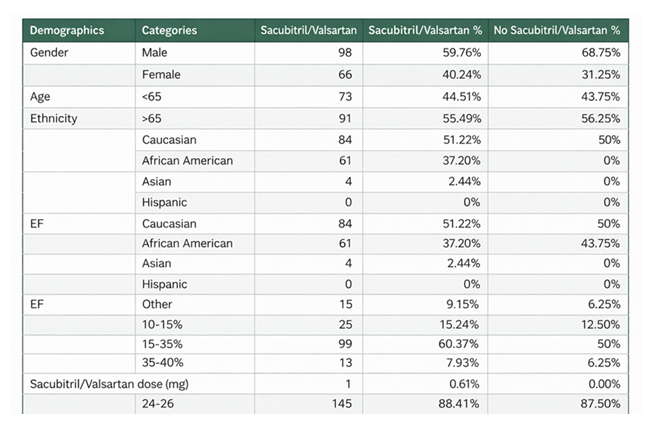Select the 24-26 dose category cell

[x=157, y=405]
